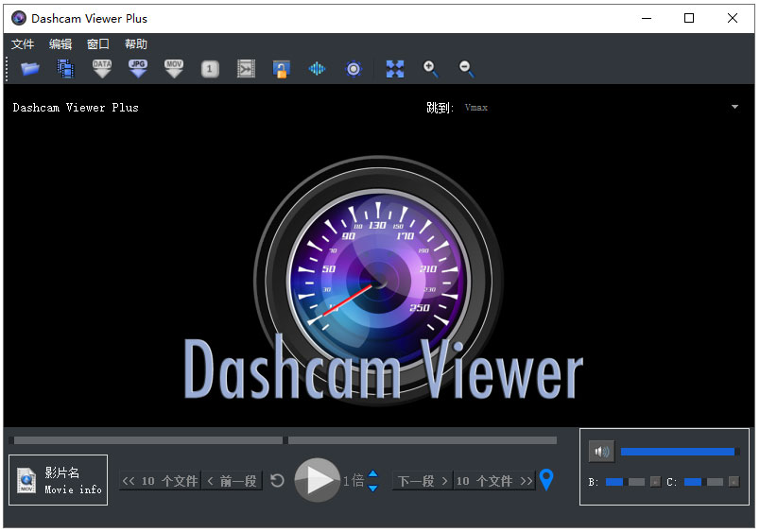
Task: Click the right half of the playback timeline
Action: pos(423,440)
